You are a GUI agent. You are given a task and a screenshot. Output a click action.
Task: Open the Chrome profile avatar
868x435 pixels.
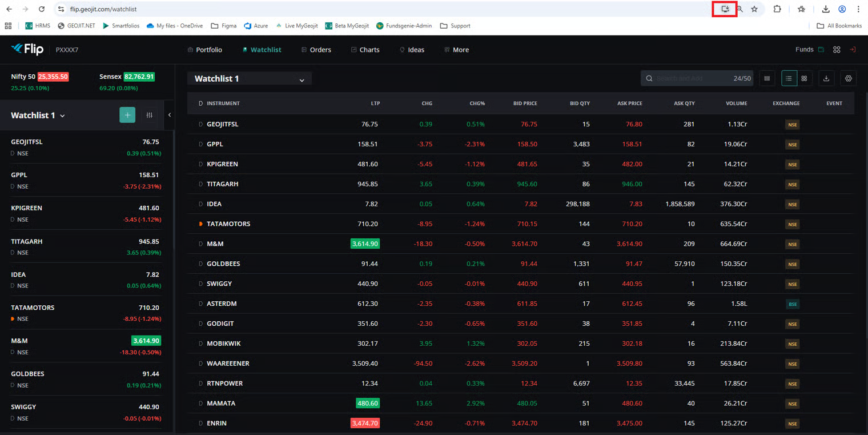pos(842,9)
